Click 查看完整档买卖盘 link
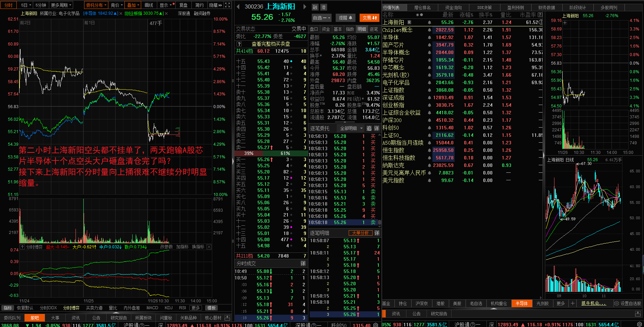Screen dimensions: 644x327 tap(271, 44)
